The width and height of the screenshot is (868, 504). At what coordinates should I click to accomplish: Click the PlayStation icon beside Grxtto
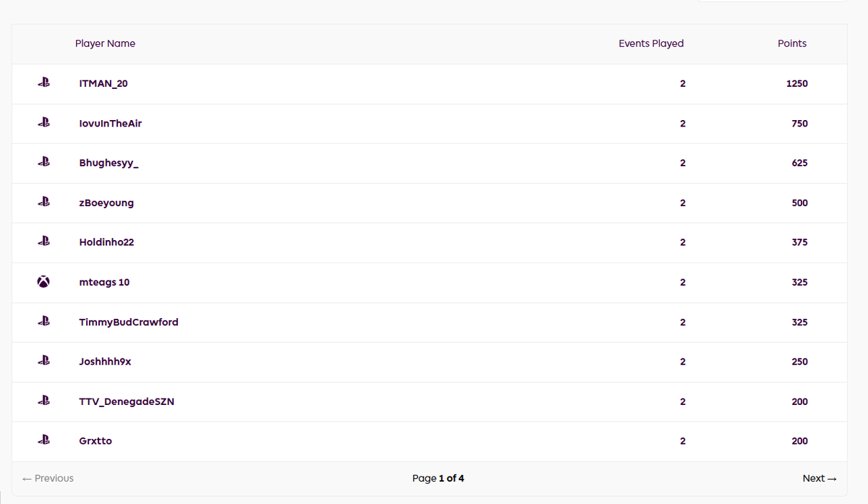tap(43, 441)
